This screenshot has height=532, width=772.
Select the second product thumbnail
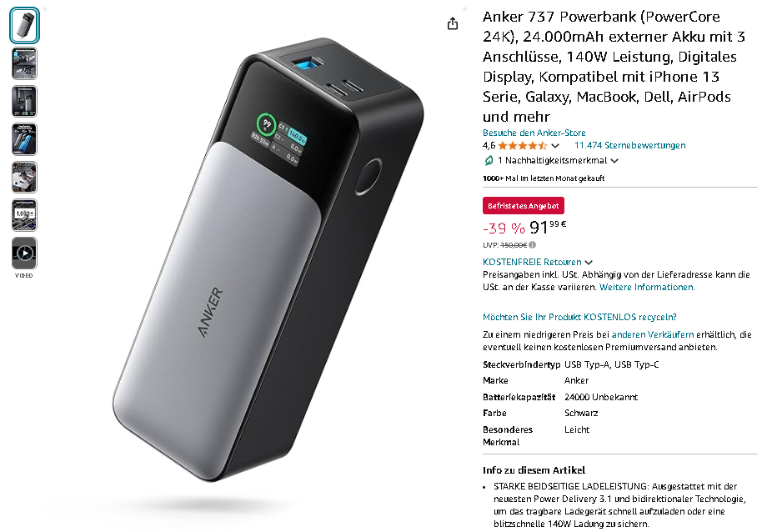tap(24, 63)
